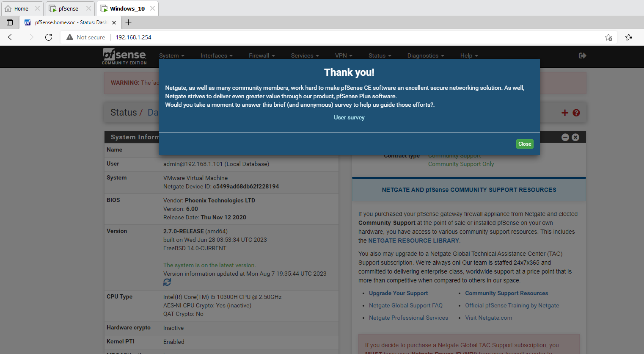The image size is (644, 354).
Task: Expand the System menu
Action: click(x=171, y=55)
